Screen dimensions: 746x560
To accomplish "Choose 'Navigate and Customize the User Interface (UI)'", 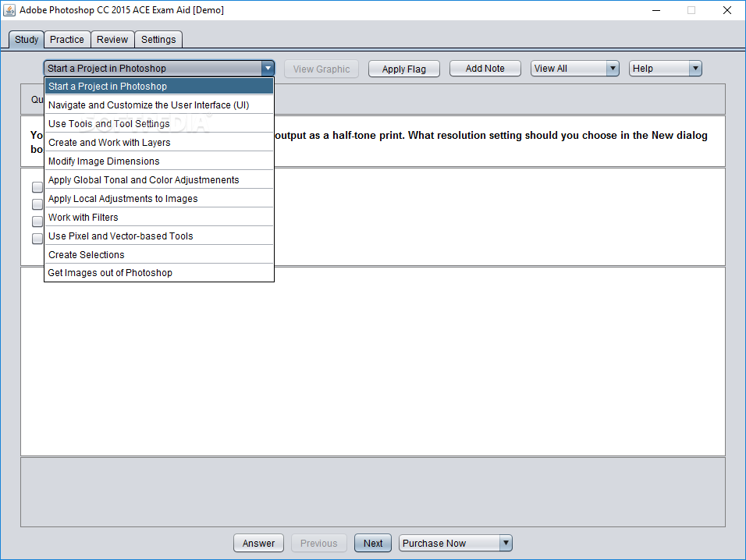I will 159,105.
